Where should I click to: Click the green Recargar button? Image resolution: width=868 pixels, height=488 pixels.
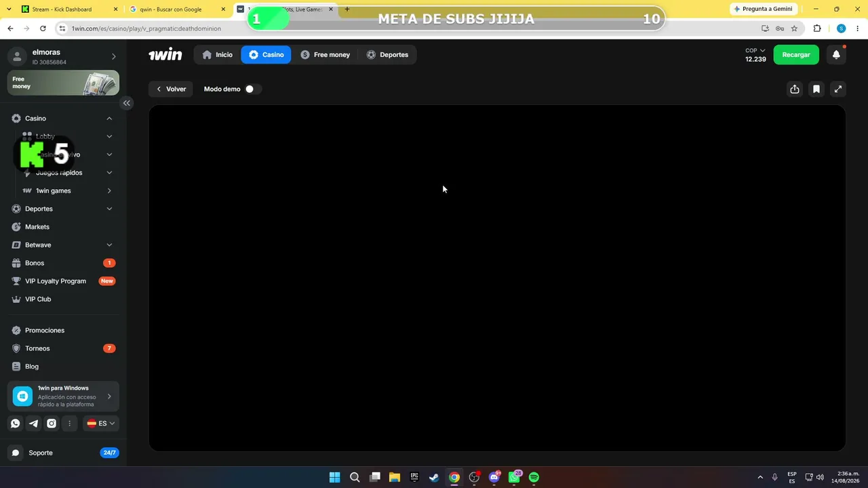click(796, 55)
